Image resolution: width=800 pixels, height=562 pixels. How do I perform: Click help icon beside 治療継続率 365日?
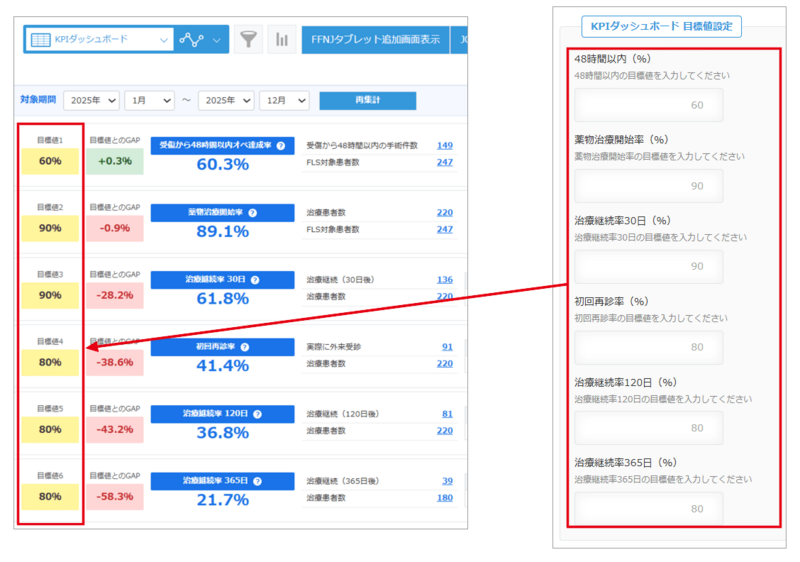tap(258, 481)
